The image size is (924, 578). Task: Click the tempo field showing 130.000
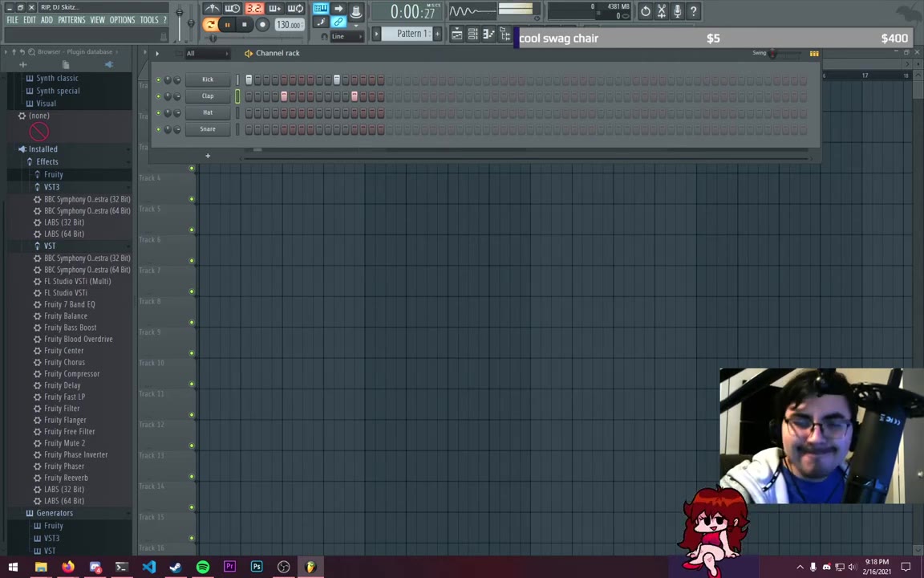(x=290, y=25)
